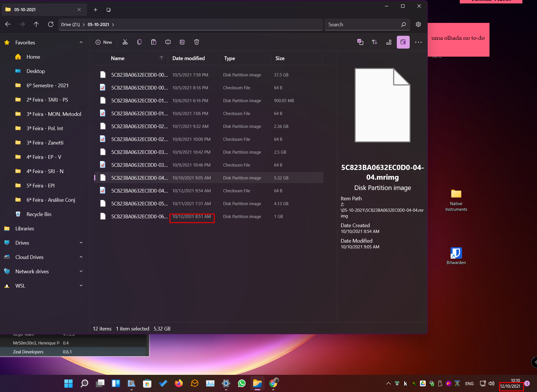Click the Share icon in toolbar
Screen dimensions: 537x392
pos(182,42)
